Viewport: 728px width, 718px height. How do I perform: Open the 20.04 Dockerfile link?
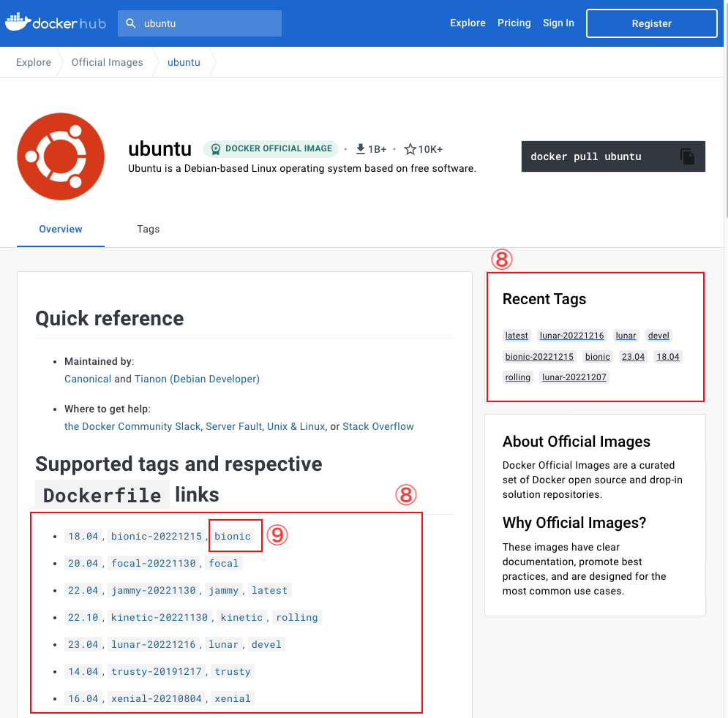point(83,563)
